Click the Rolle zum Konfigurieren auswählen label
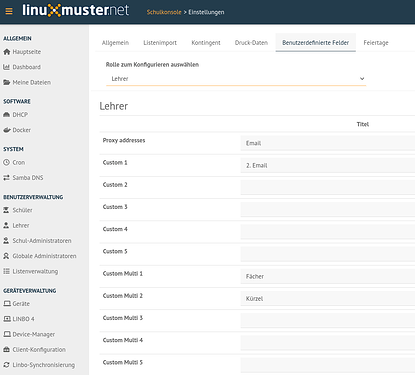Screen dimensions: 415x375 152,65
